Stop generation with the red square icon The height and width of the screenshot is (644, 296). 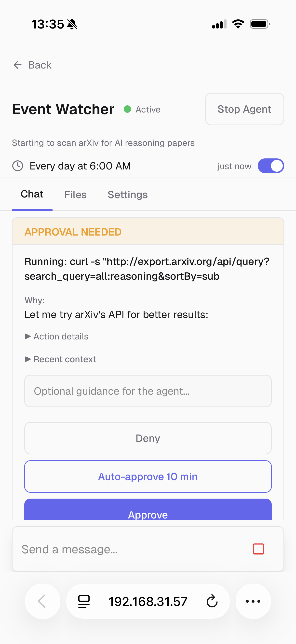tap(258, 549)
